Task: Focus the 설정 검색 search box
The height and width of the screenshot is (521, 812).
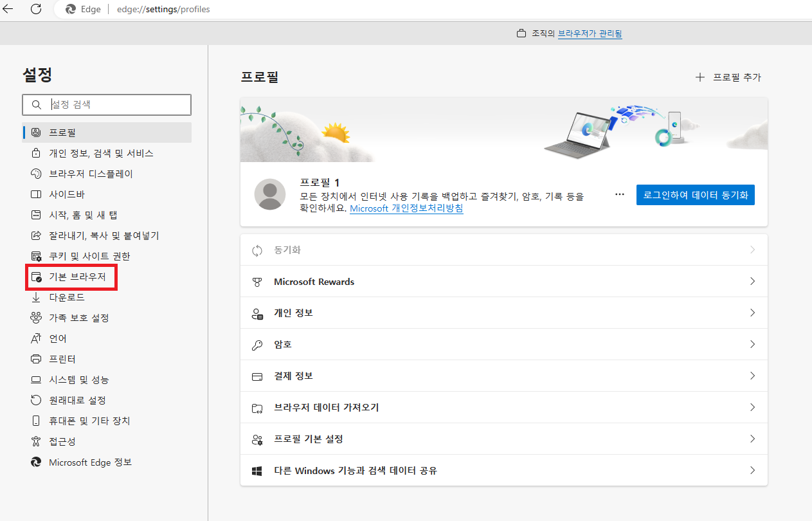Action: pos(107,104)
